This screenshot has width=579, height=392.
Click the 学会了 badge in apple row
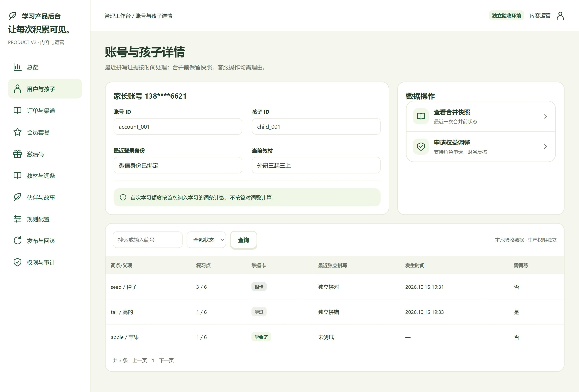(261, 337)
